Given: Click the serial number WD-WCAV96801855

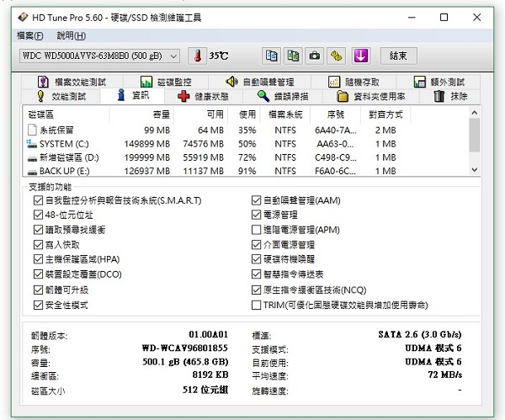Looking at the screenshot, I should [185, 348].
